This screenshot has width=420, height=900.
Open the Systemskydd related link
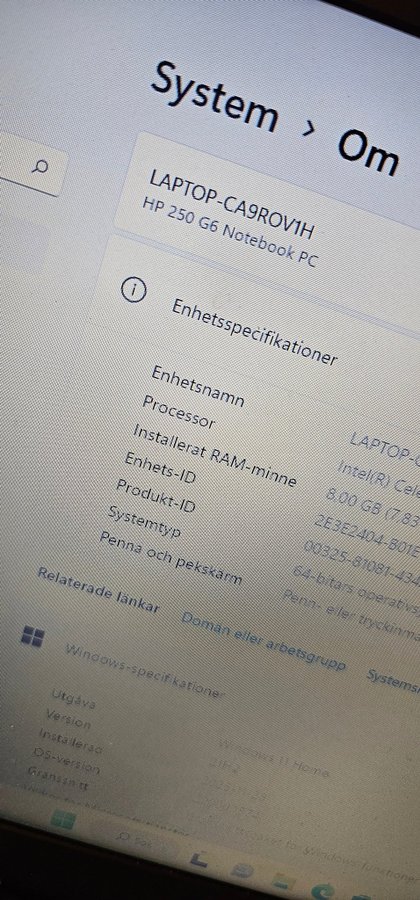(394, 681)
